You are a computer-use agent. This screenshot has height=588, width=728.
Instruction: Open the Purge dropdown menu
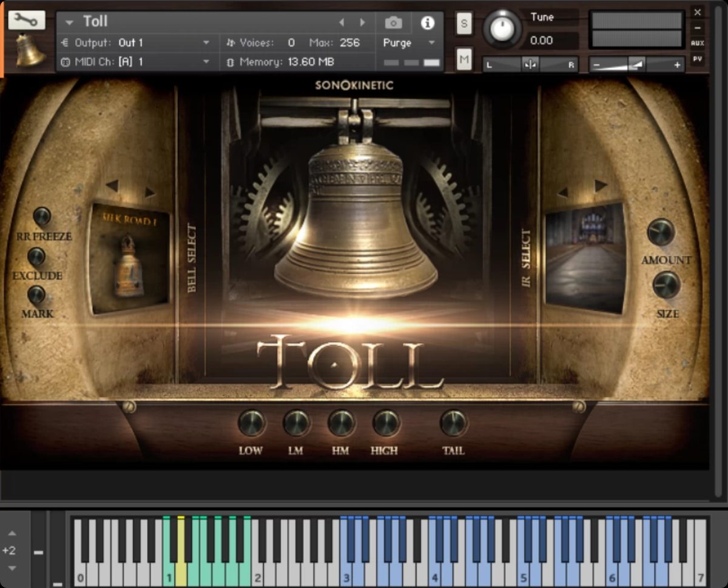pyautogui.click(x=409, y=43)
